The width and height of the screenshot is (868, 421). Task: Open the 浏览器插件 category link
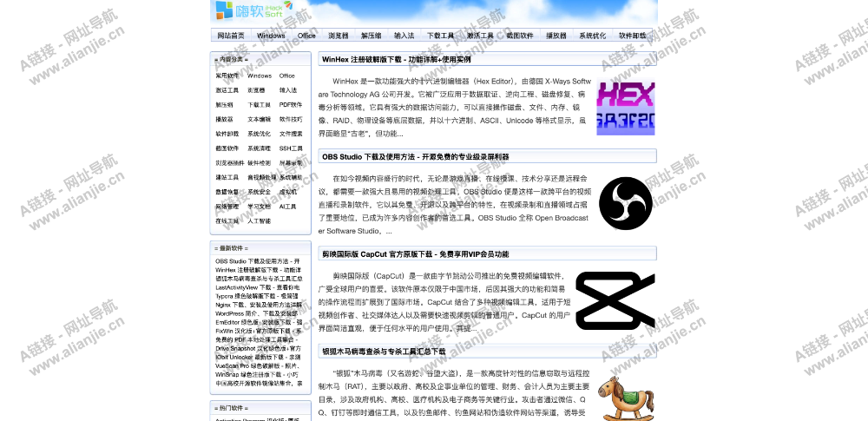[x=230, y=163]
